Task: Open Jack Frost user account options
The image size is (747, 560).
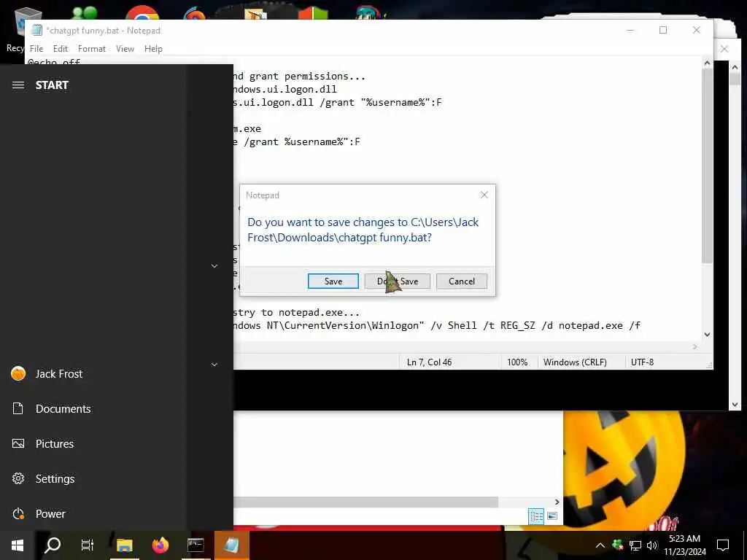Action: point(93,374)
